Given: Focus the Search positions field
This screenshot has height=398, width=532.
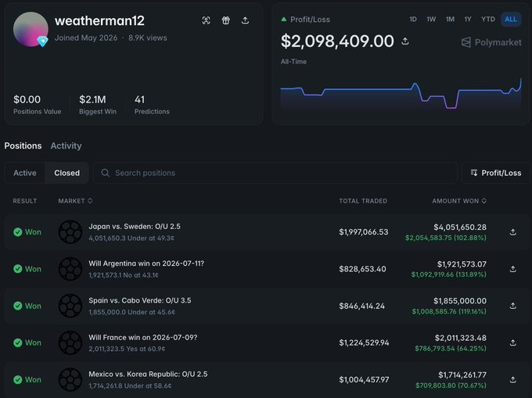Looking at the screenshot, I should [275, 173].
